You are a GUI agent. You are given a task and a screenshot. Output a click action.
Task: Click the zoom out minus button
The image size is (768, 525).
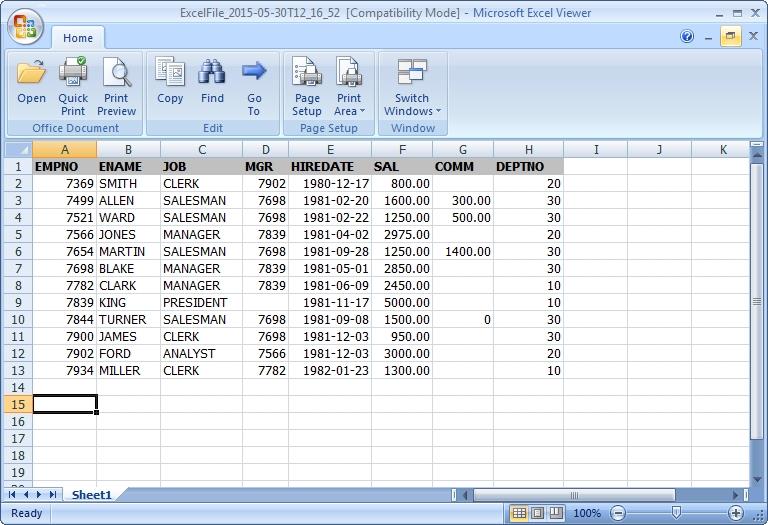pyautogui.click(x=618, y=513)
